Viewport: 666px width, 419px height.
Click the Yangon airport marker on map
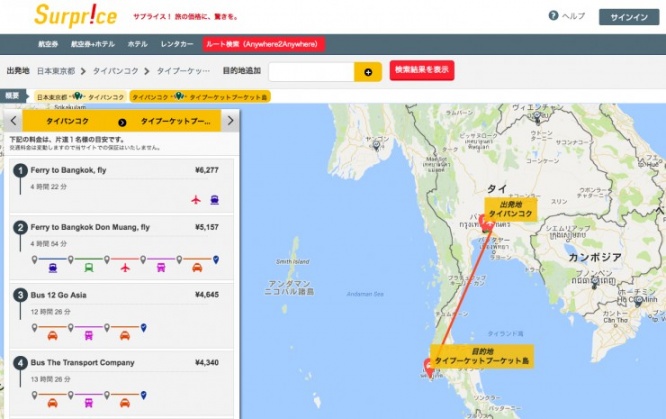pos(376,145)
